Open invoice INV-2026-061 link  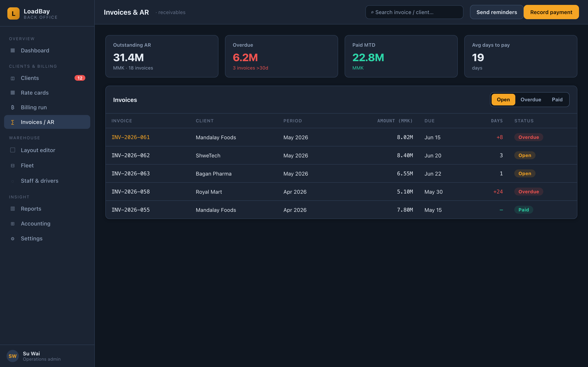tap(131, 137)
